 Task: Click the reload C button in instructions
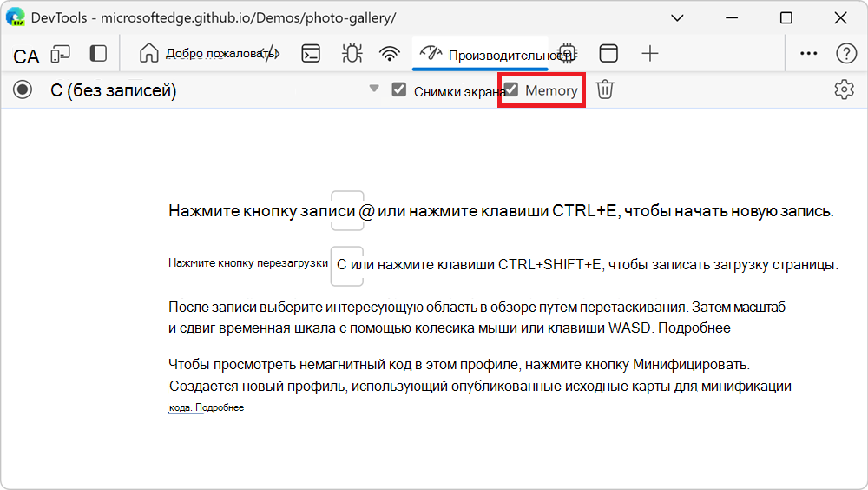pyautogui.click(x=347, y=266)
